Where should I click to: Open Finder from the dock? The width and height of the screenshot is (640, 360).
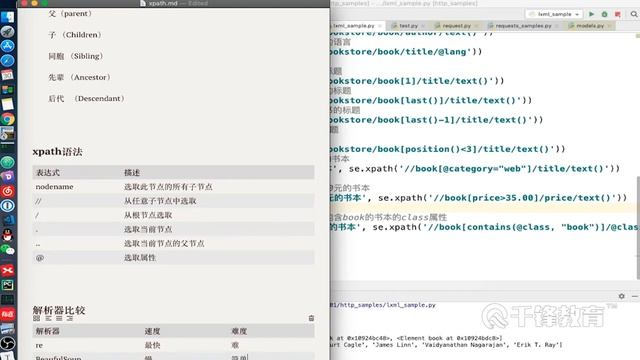(7, 17)
